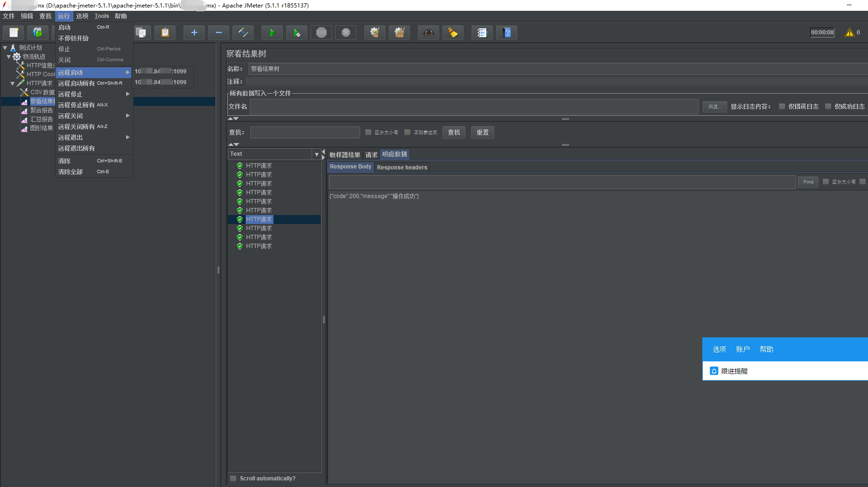The width and height of the screenshot is (868, 487).
Task: Collapse the HTTP请求 tree node
Action: (x=13, y=83)
